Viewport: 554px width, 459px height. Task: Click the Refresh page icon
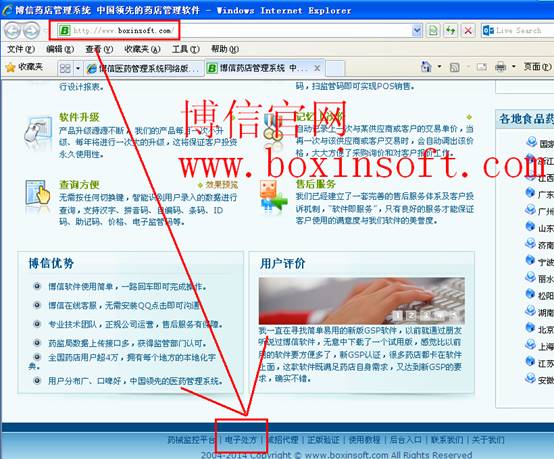[x=450, y=31]
